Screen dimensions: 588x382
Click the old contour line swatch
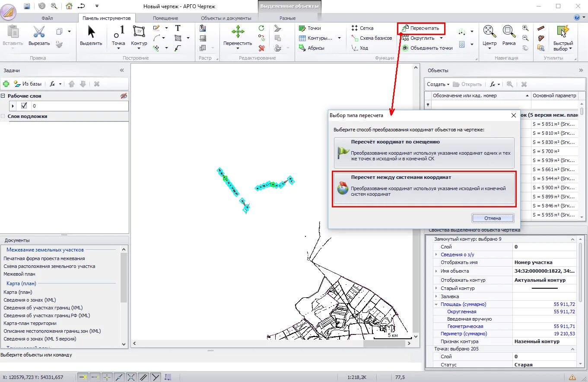tap(544, 288)
